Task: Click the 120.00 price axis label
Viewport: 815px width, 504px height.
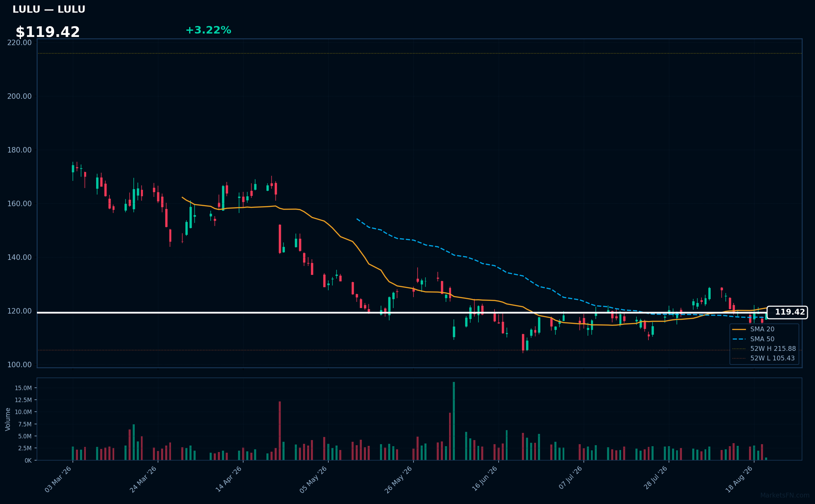Action: [x=19, y=311]
